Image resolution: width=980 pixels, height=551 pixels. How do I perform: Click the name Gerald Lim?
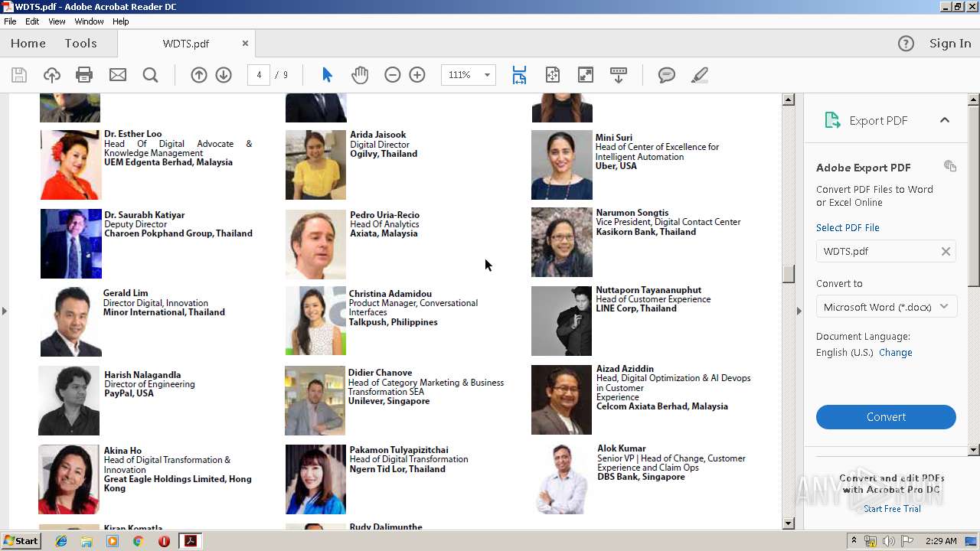(126, 293)
